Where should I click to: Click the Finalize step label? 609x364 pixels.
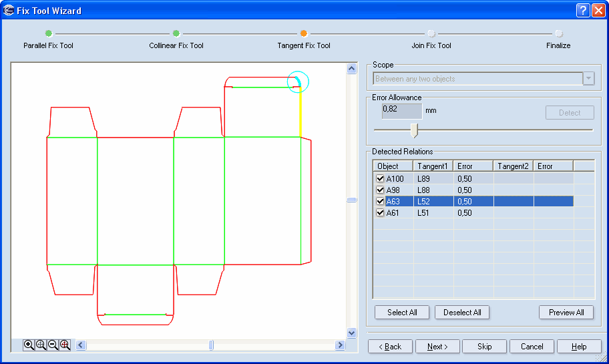558,45
